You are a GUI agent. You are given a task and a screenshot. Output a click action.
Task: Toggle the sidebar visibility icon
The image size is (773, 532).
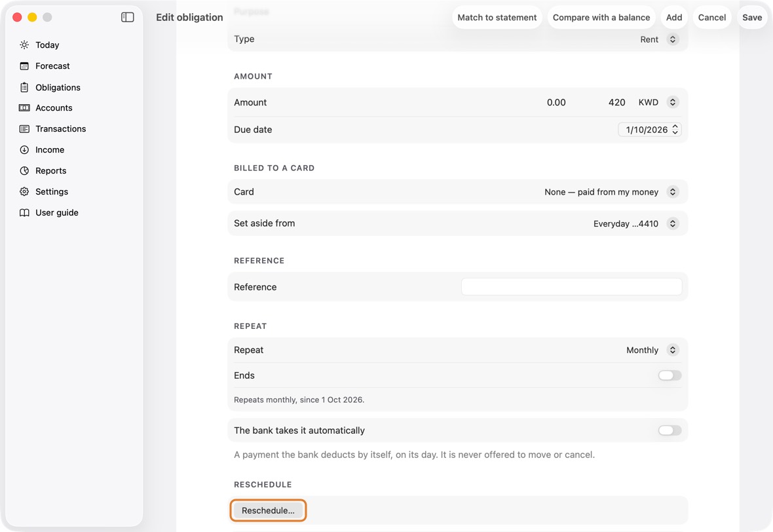[x=127, y=17]
